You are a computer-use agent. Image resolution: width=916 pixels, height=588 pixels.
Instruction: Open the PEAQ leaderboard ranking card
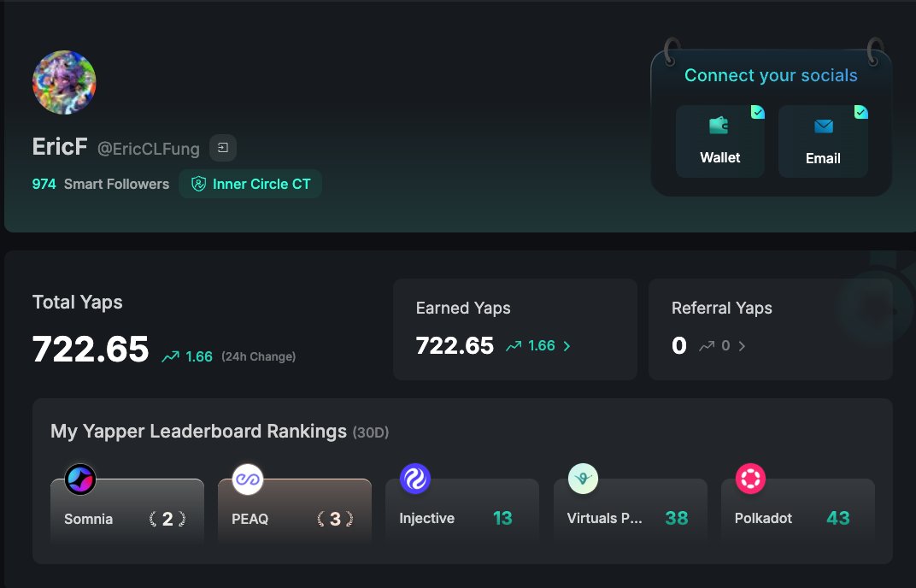(x=295, y=511)
